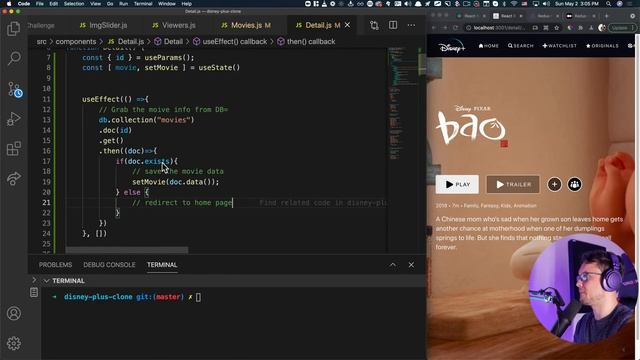This screenshot has height=360, width=640.
Task: Open the PROBLEMS panel tab
Action: click(x=56, y=265)
